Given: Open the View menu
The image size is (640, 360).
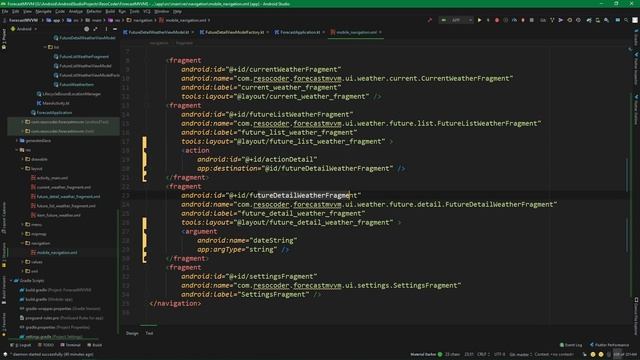Looking at the screenshot, I should [x=27, y=11].
